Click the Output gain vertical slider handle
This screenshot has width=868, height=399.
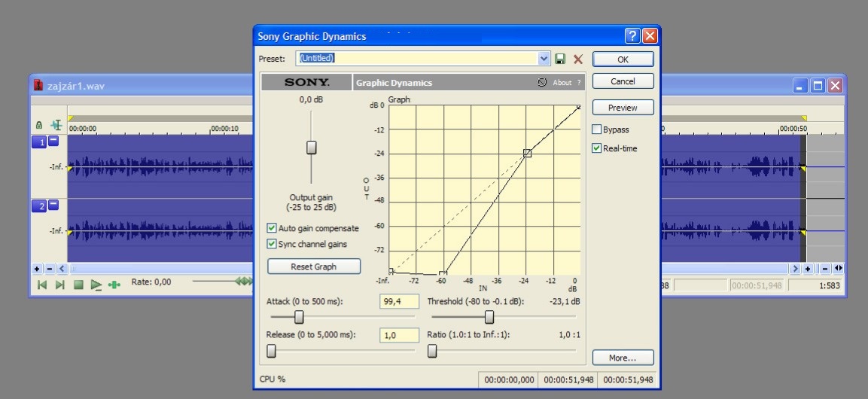click(312, 148)
